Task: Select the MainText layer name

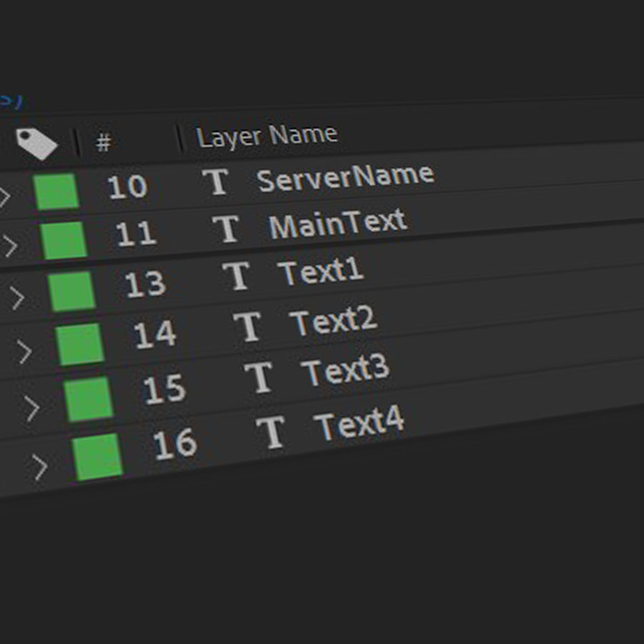Action: tap(338, 224)
